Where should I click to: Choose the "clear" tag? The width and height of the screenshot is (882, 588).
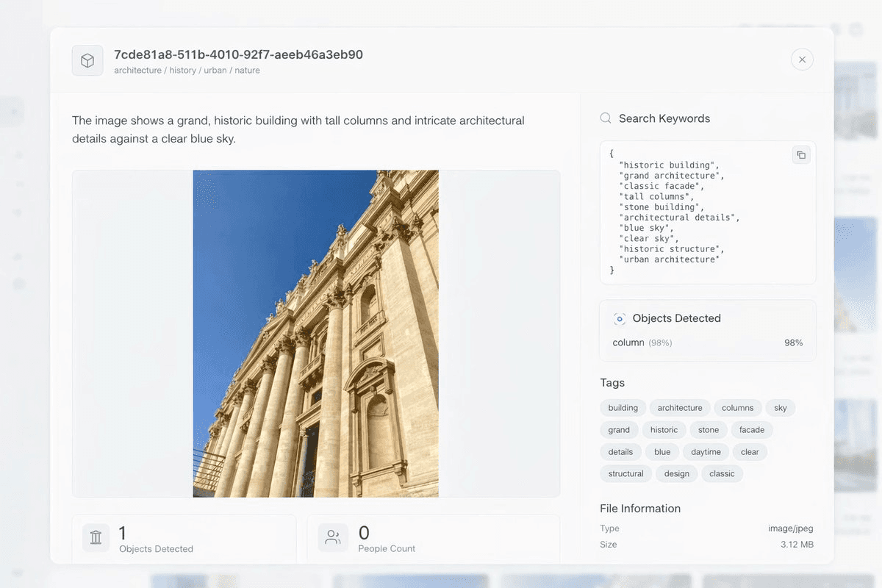coord(750,452)
